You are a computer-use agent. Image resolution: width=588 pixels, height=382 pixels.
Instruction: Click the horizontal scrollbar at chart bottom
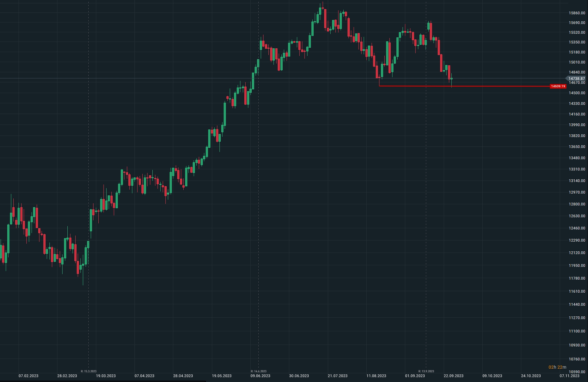click(103, 381)
